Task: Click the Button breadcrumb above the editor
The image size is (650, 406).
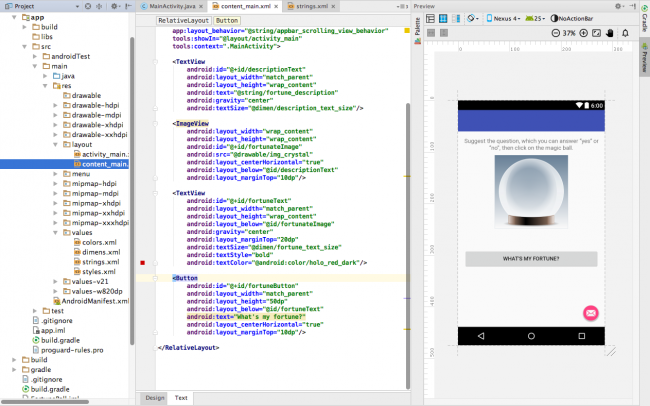Action: [227, 19]
